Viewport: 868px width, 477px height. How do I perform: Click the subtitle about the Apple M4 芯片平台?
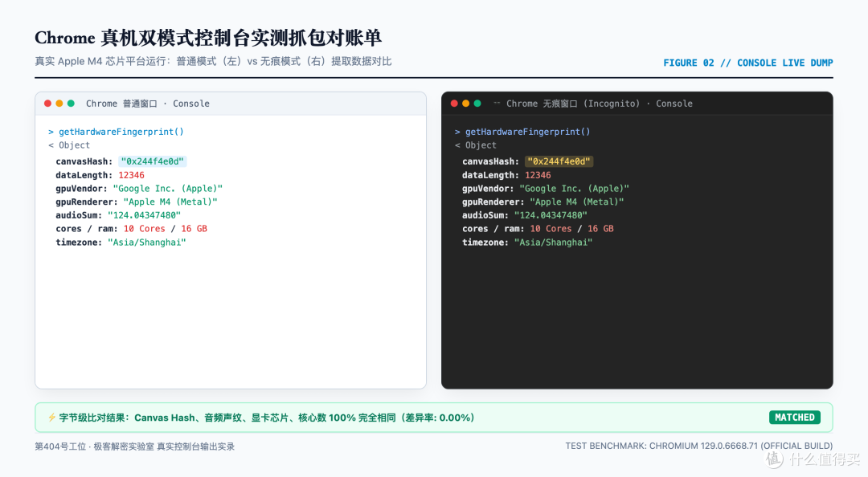click(x=213, y=61)
